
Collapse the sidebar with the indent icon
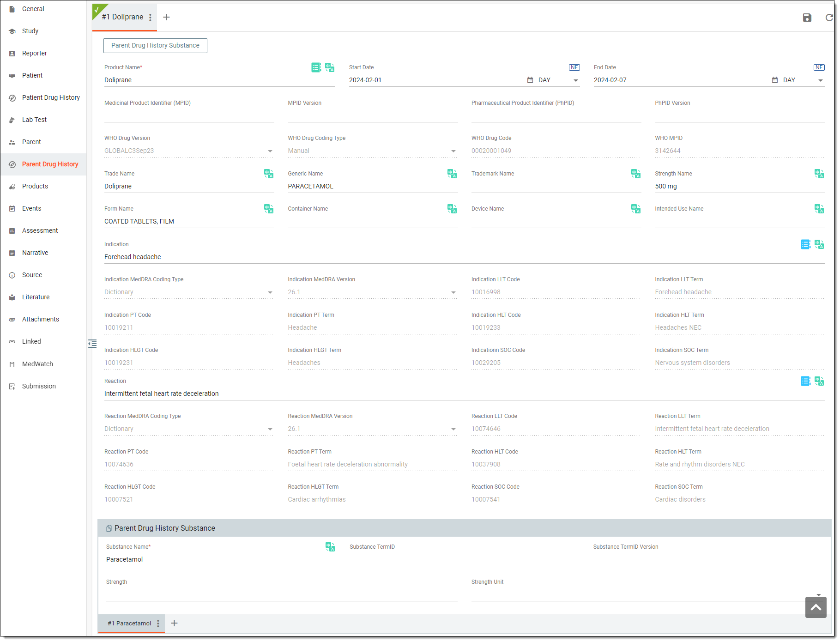(92, 344)
